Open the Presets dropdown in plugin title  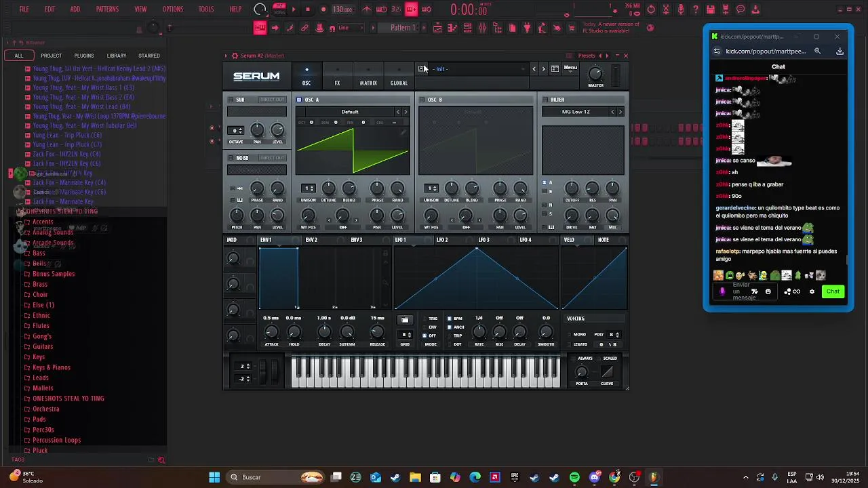pyautogui.click(x=587, y=56)
